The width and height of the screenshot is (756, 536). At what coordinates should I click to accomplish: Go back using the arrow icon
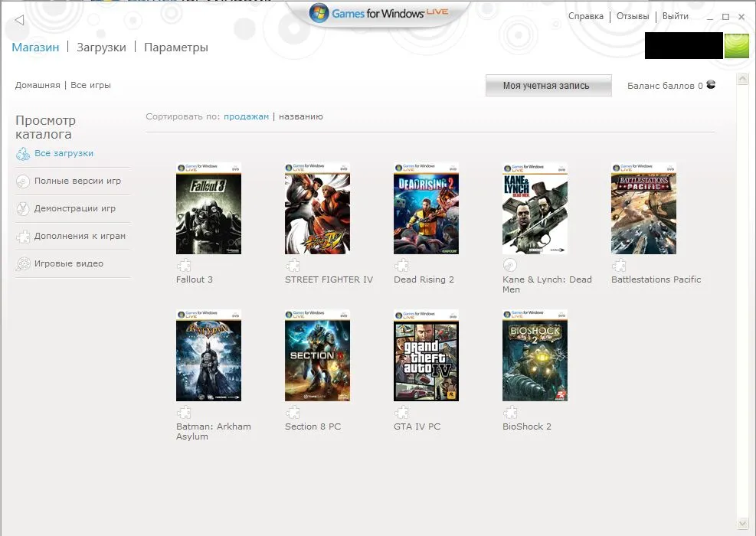pos(19,20)
